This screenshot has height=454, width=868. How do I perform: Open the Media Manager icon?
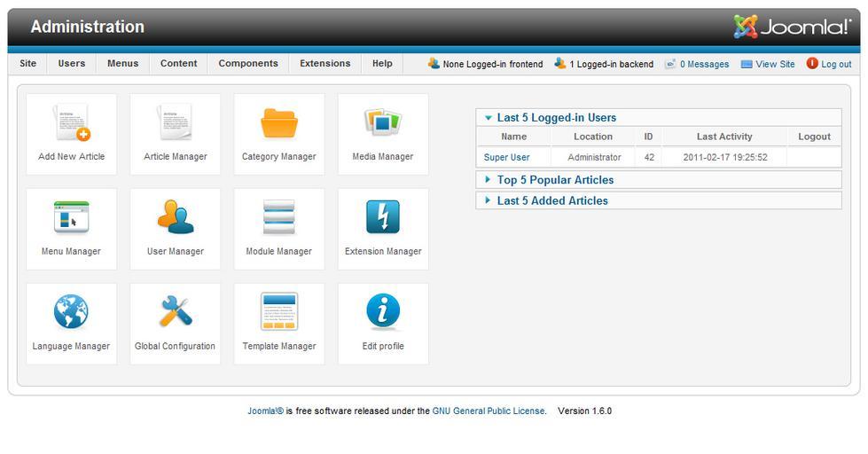[383, 123]
